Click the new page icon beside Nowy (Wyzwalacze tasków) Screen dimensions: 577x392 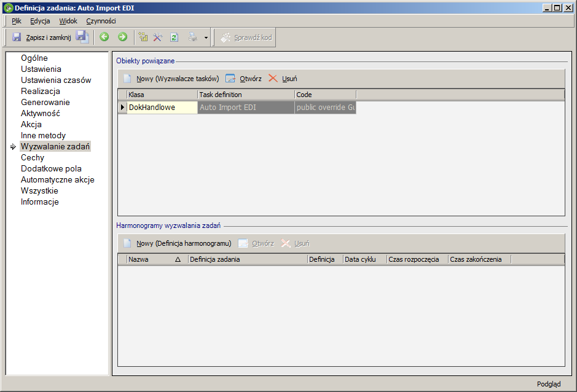point(127,79)
